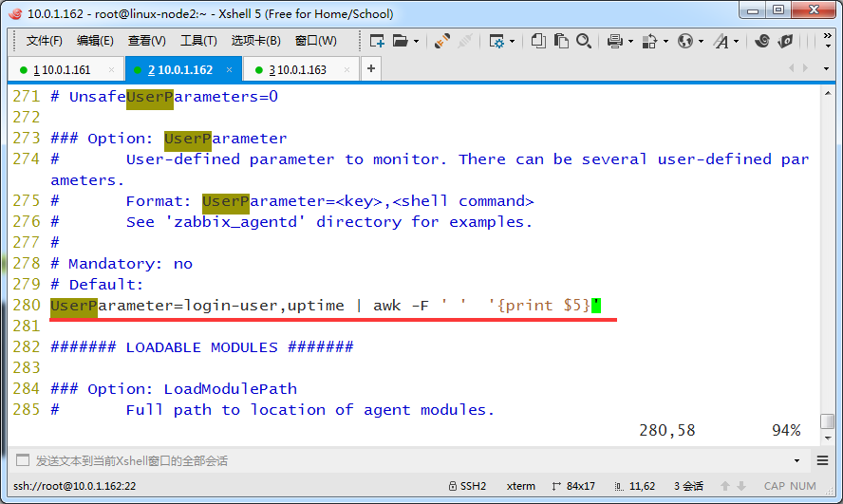Click the Copy icon in toolbar
Viewport: 843px width, 504px height.
(x=538, y=41)
